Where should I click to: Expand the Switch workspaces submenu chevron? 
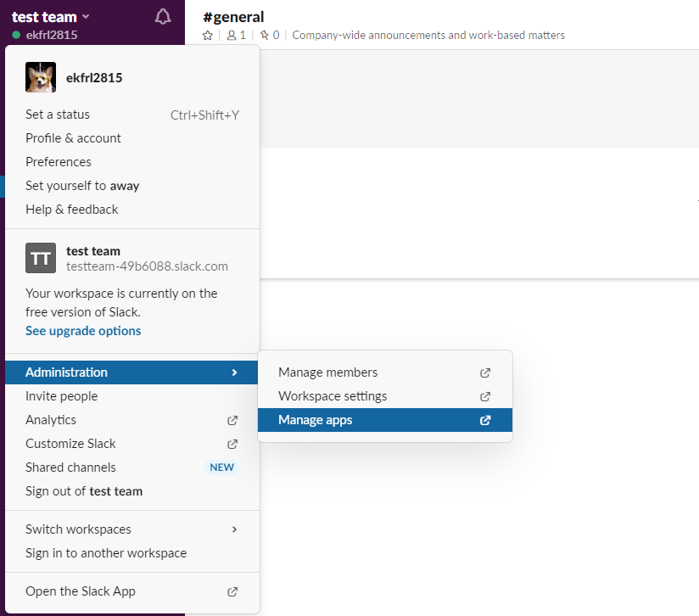click(234, 529)
